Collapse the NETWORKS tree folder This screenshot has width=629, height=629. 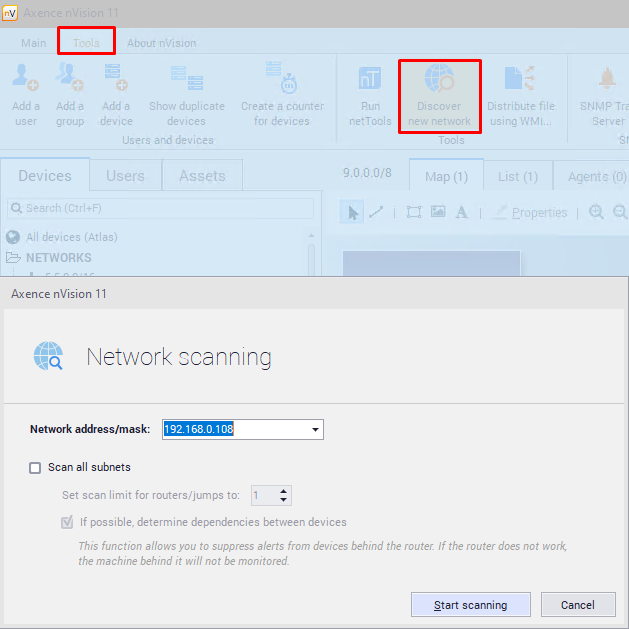13,258
